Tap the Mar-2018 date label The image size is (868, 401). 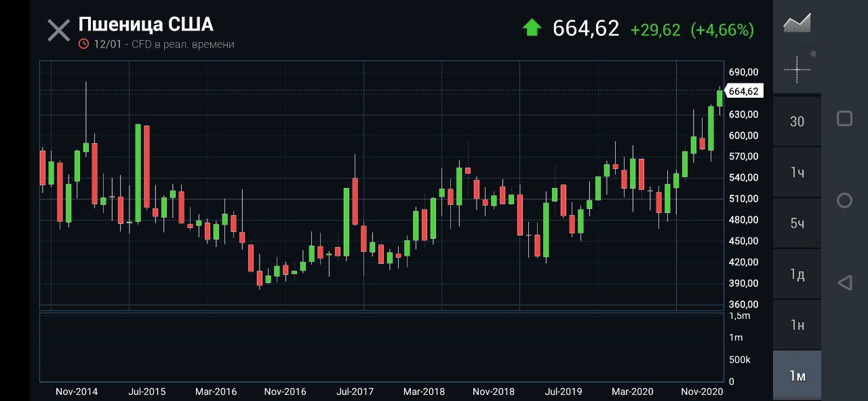[x=424, y=392]
